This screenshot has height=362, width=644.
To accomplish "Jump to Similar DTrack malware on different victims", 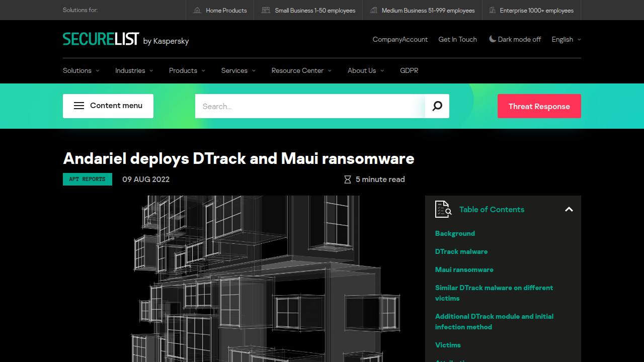I will tap(494, 293).
